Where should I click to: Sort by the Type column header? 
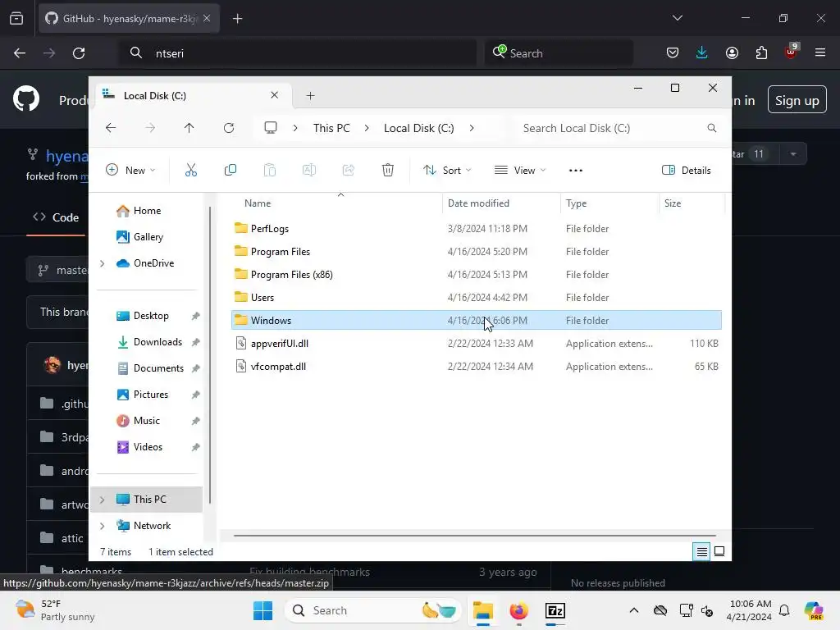[x=577, y=203]
